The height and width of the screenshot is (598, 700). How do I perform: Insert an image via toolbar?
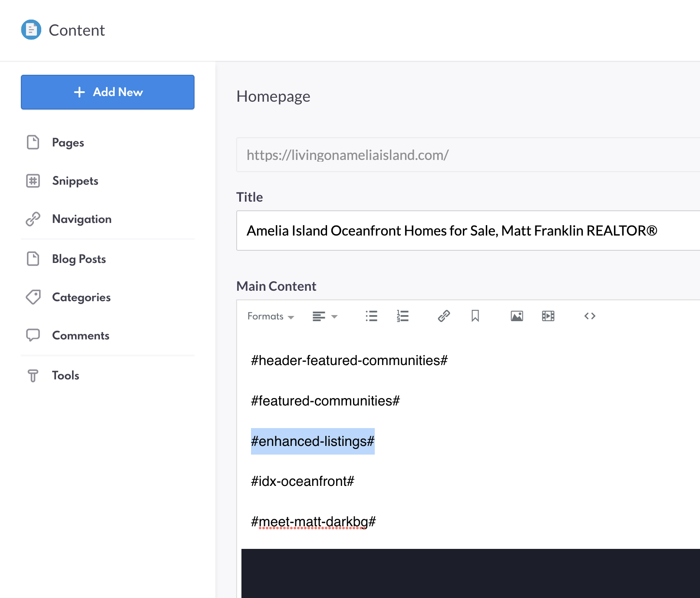click(517, 316)
